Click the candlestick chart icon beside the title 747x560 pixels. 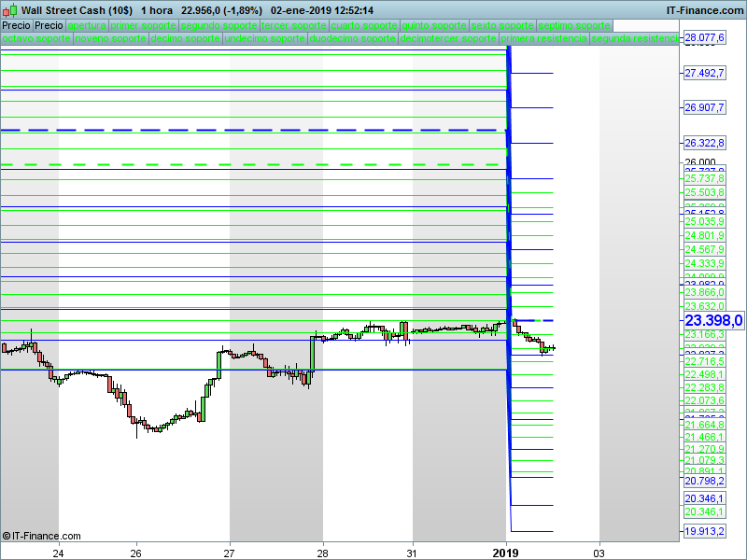9,9
